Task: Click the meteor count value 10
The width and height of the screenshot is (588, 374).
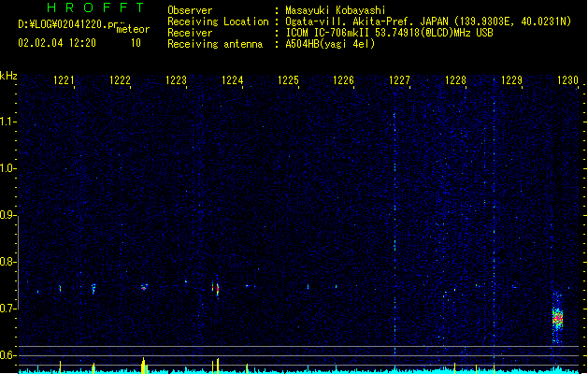Action: 136,43
